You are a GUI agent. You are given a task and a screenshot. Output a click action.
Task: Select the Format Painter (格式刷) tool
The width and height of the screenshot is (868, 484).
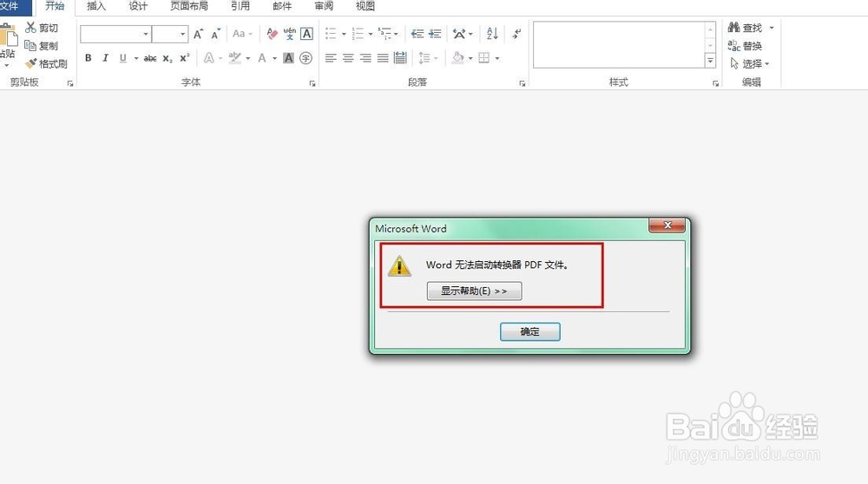click(x=31, y=63)
